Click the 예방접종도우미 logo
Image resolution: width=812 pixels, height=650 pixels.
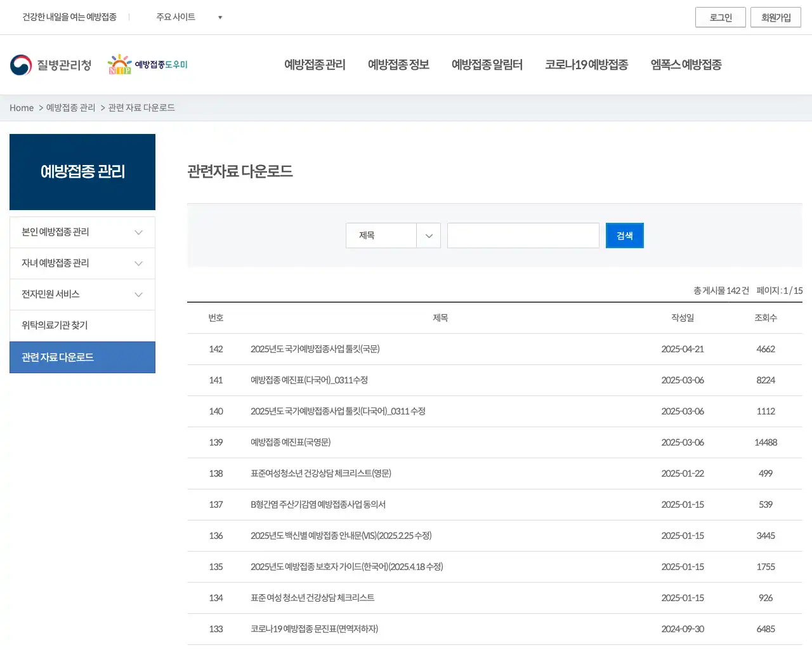click(x=148, y=63)
